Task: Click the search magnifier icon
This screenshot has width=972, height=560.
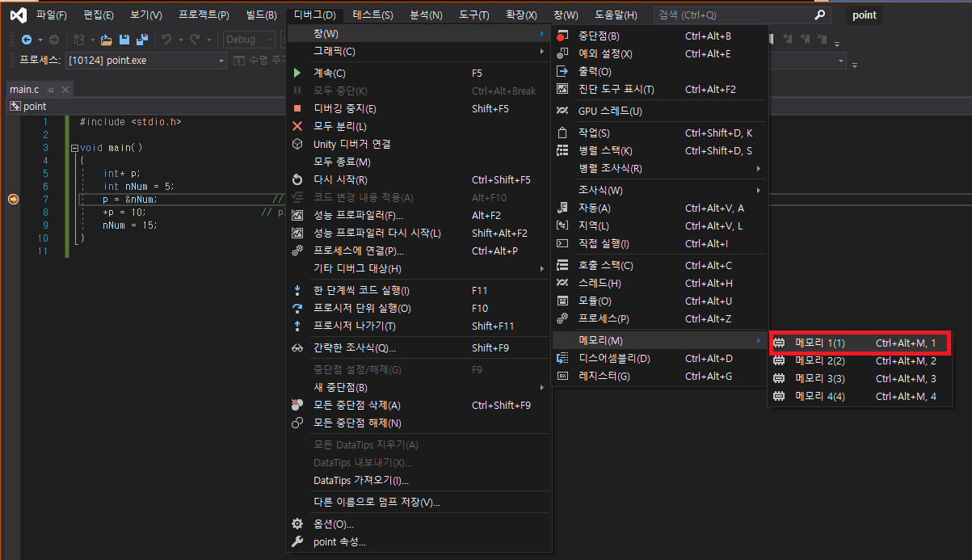Action: (x=819, y=15)
